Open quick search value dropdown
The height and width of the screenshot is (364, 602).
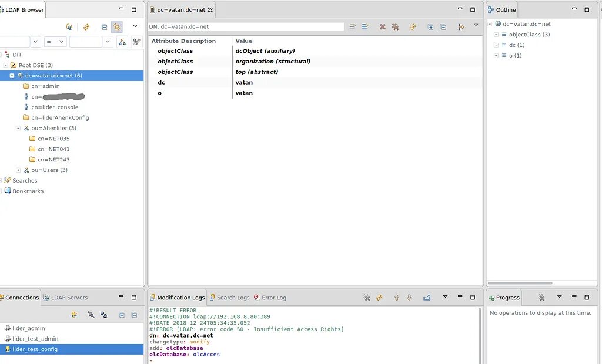[x=108, y=42]
